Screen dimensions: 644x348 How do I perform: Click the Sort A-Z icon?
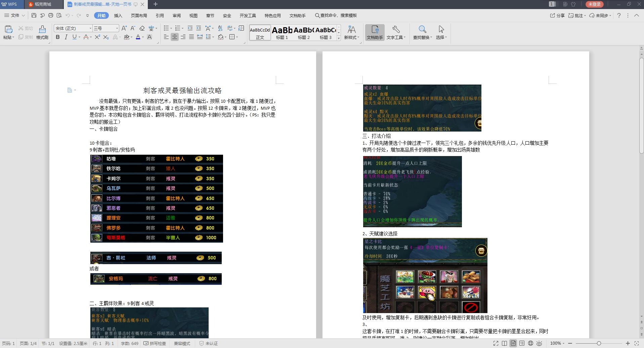tap(220, 28)
